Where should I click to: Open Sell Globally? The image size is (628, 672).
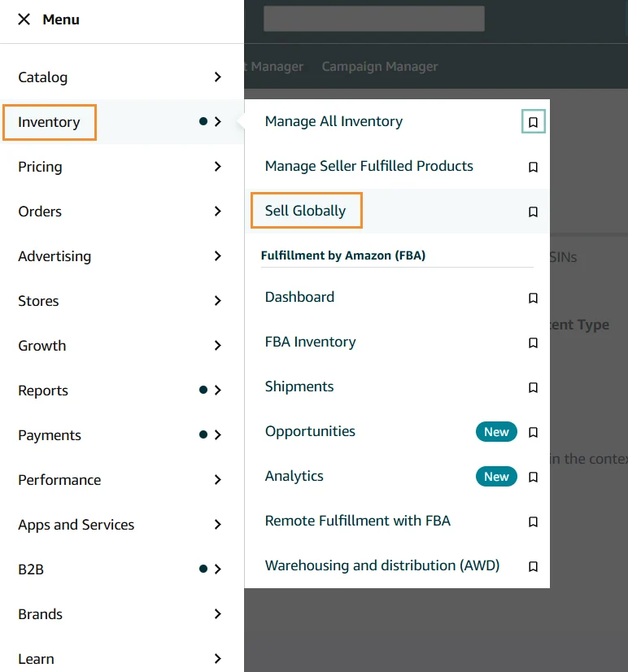tap(305, 211)
